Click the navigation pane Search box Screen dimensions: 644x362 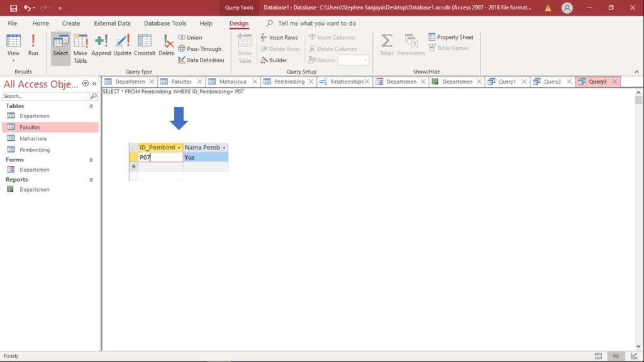[45, 96]
